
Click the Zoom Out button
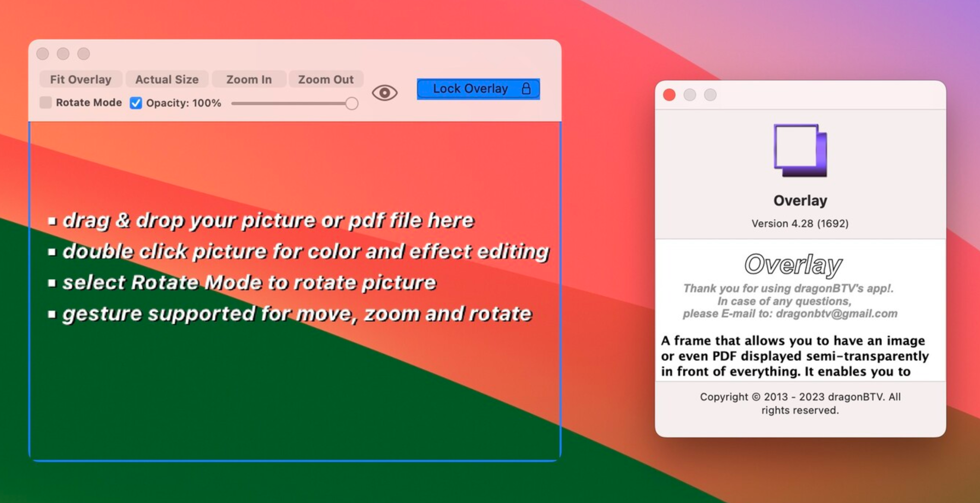(326, 80)
